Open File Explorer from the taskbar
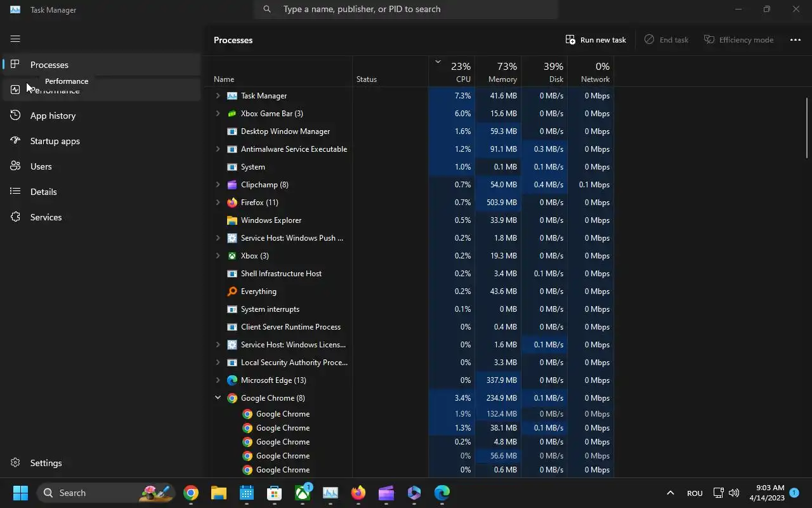The width and height of the screenshot is (812, 508). [219, 493]
